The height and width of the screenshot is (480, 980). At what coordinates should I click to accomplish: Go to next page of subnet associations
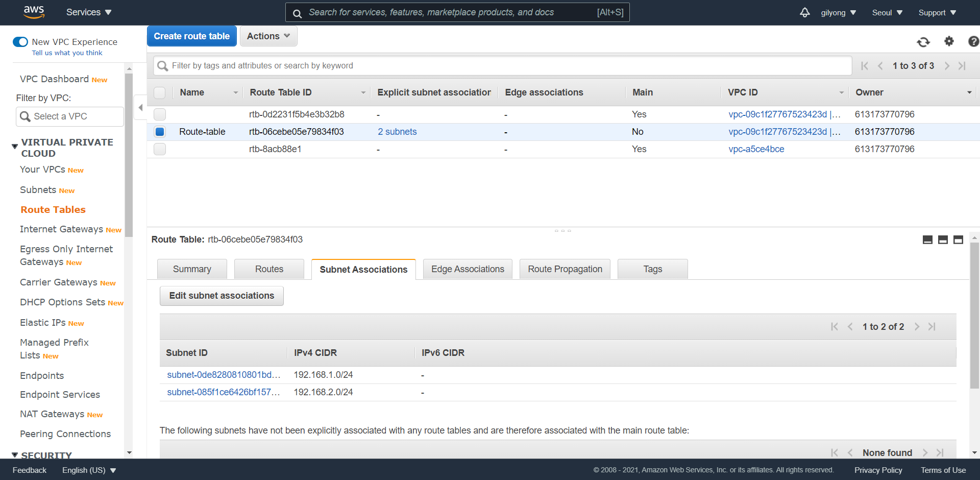click(x=917, y=326)
